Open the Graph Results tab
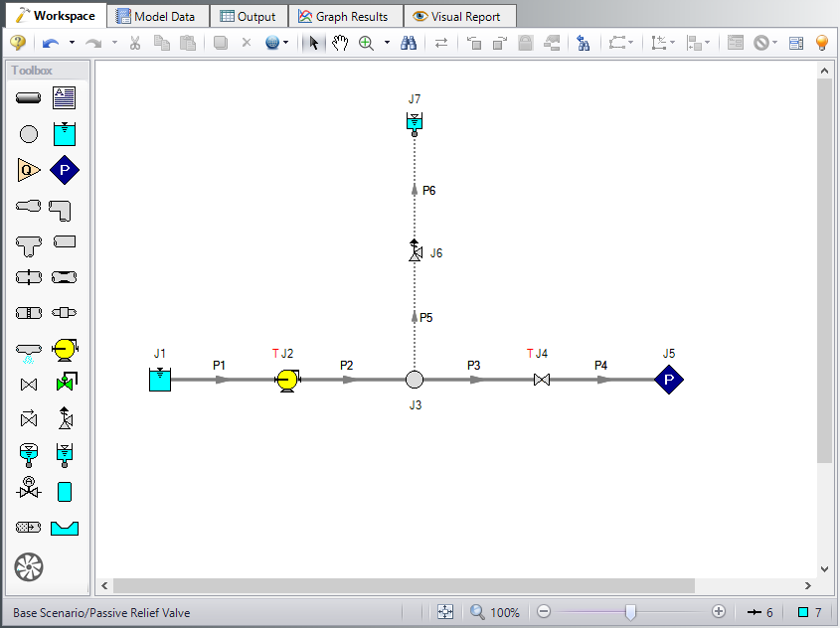 point(345,15)
